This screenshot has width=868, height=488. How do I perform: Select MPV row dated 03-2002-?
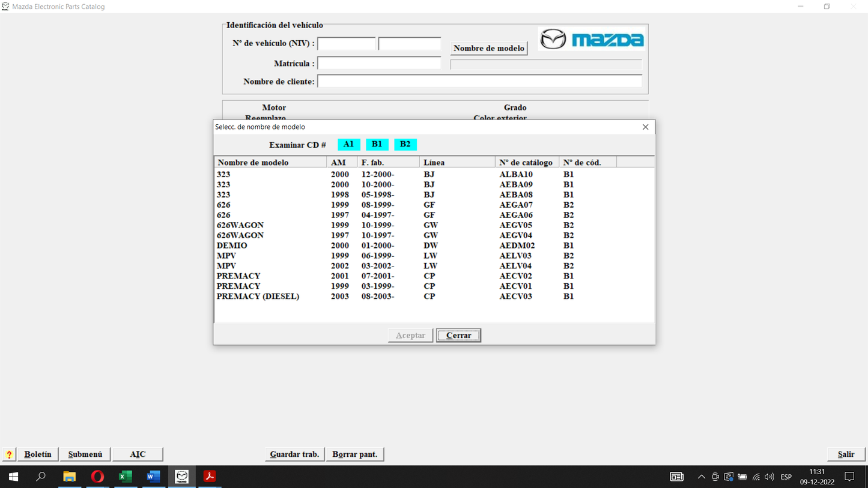click(434, 266)
